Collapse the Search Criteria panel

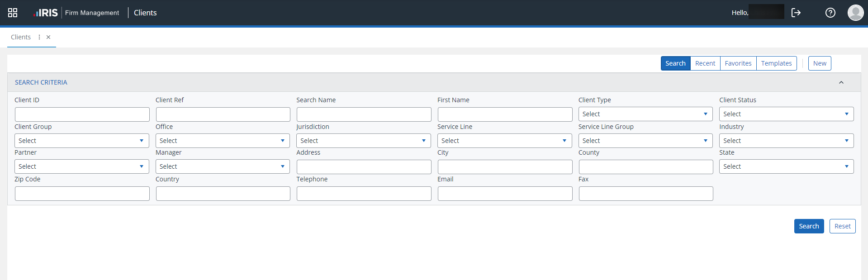(x=841, y=82)
